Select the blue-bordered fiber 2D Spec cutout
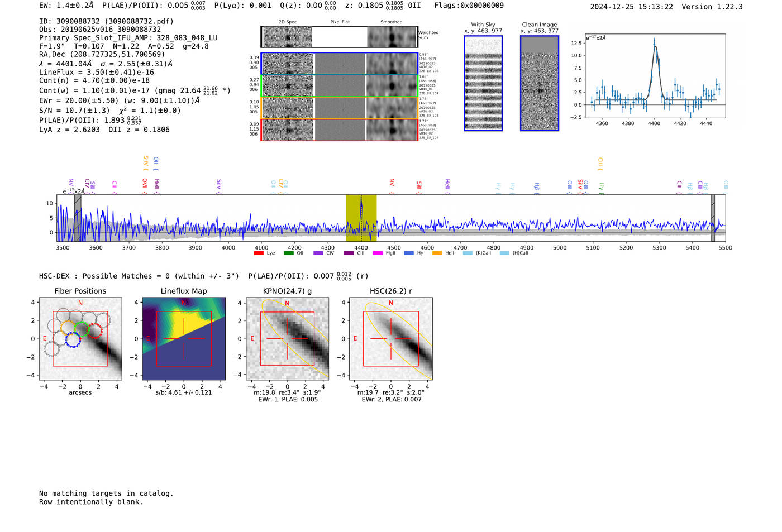Image resolution: width=782 pixels, height=532 pixels. (x=288, y=64)
